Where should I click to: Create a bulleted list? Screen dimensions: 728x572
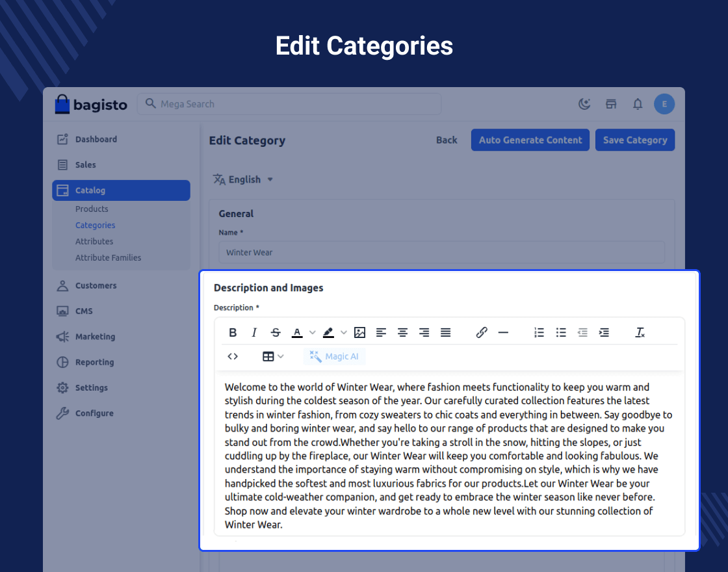point(561,332)
